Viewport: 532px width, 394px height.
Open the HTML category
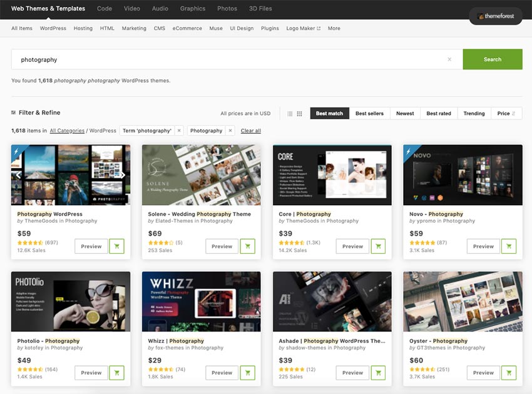click(107, 28)
